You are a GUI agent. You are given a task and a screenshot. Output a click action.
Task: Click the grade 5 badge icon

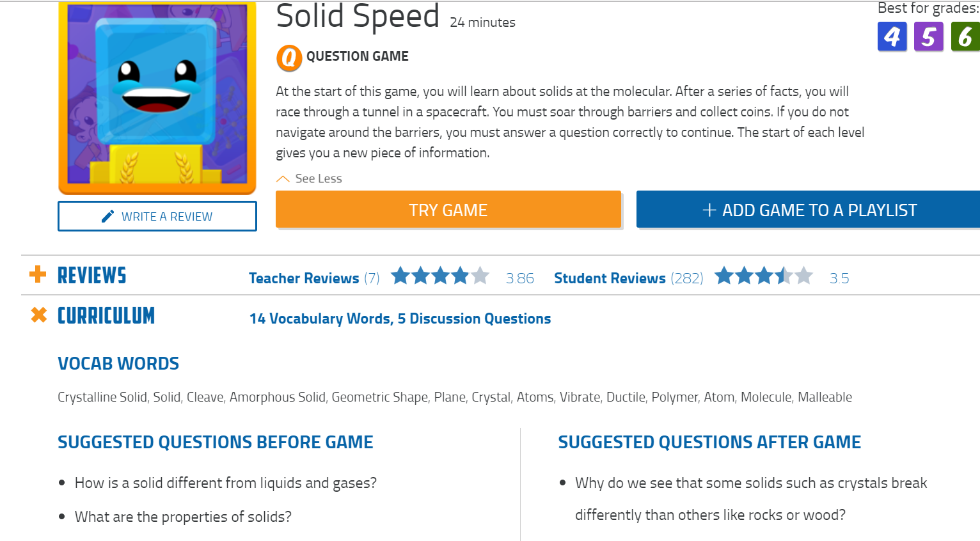pyautogui.click(x=928, y=36)
